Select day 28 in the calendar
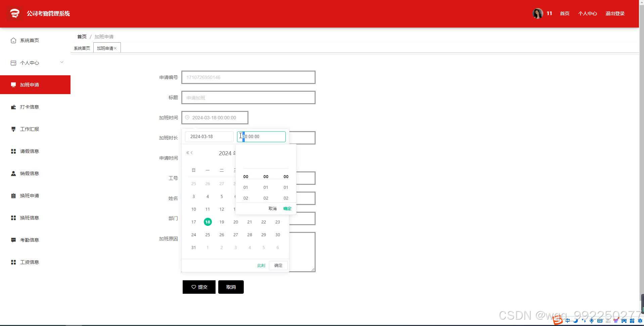Screen dimensions: 644x326 (x=249, y=235)
